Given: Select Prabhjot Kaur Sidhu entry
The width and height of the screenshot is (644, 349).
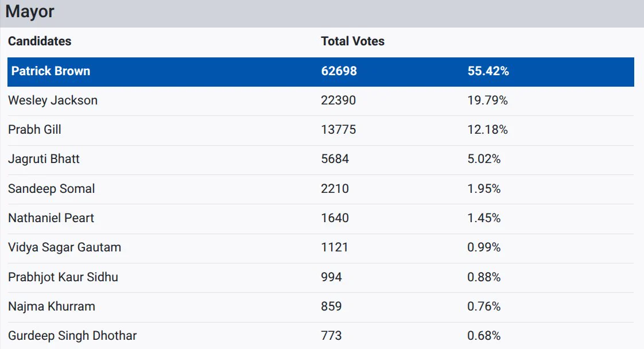Looking at the screenshot, I should [63, 277].
